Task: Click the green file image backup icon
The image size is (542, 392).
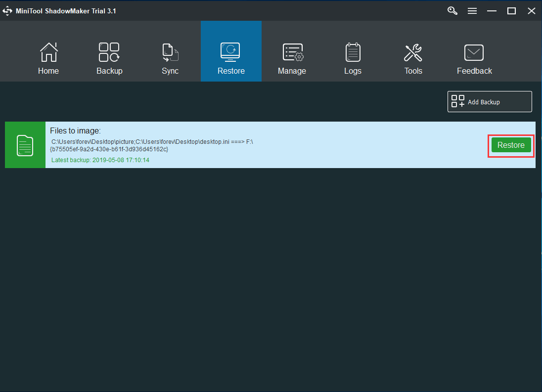Action: [x=25, y=145]
